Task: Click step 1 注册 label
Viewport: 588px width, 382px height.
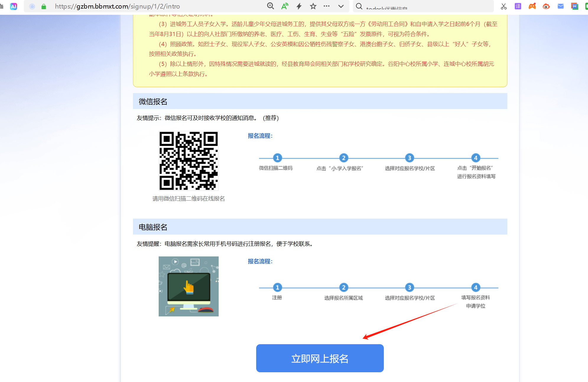Action: pos(277,298)
